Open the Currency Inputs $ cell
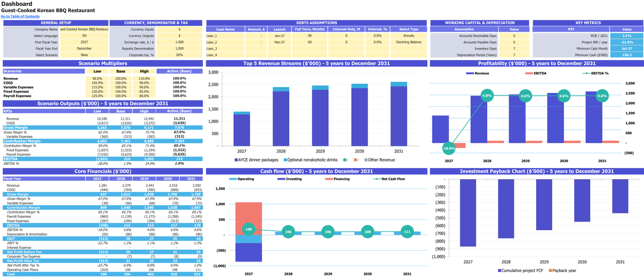 (179, 29)
